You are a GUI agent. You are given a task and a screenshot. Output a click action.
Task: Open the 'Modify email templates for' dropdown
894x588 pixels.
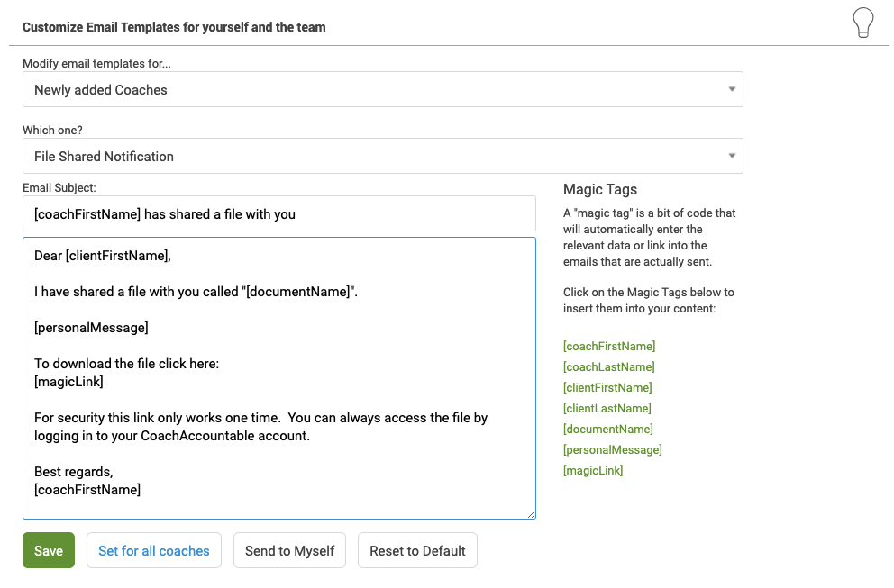pos(382,90)
